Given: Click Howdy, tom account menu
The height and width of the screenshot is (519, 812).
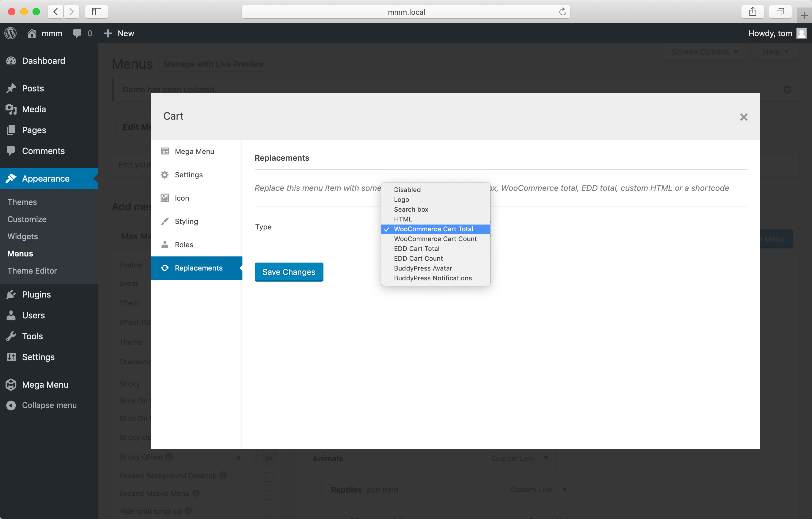Looking at the screenshot, I should [777, 33].
